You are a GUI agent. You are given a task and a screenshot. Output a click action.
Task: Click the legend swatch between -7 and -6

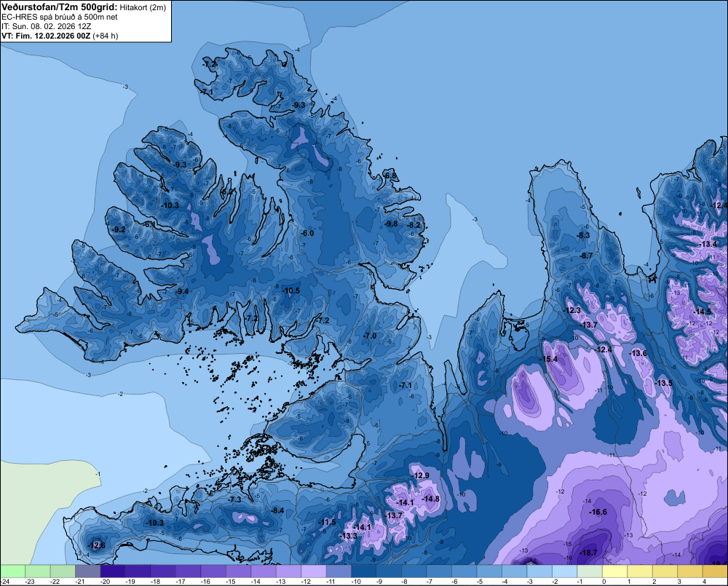coord(439,571)
